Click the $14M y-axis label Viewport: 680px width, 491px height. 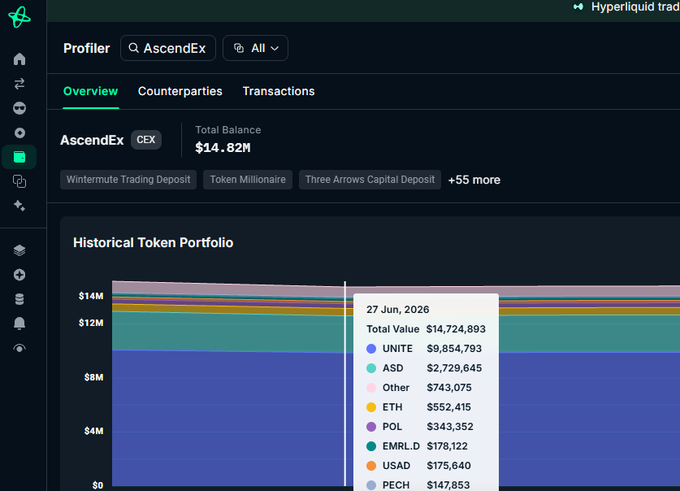click(91, 296)
